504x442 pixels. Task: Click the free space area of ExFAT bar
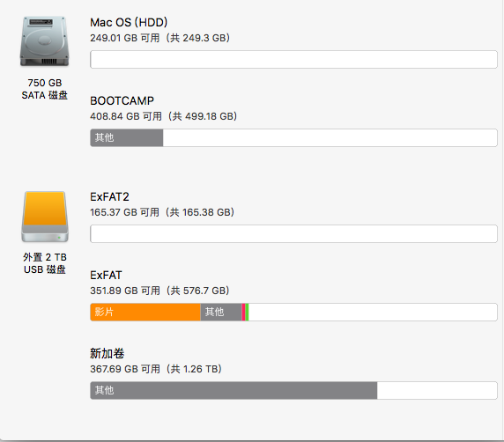[373, 312]
